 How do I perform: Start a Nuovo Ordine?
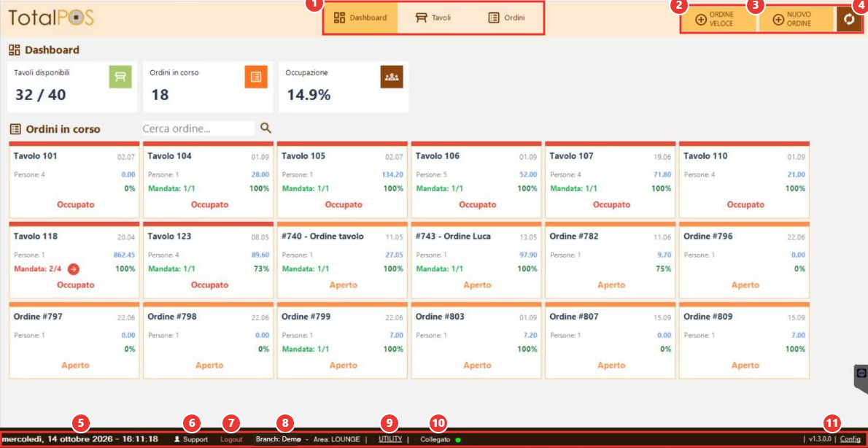pyautogui.click(x=796, y=20)
